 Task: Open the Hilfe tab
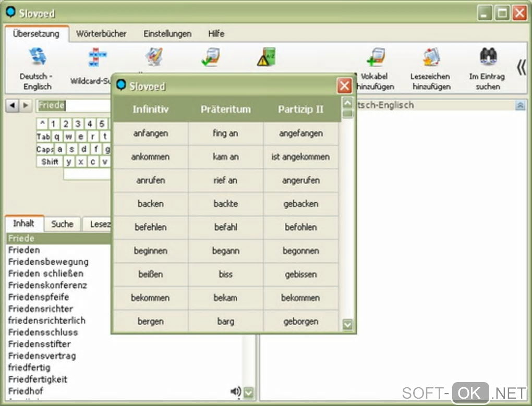[x=216, y=33]
